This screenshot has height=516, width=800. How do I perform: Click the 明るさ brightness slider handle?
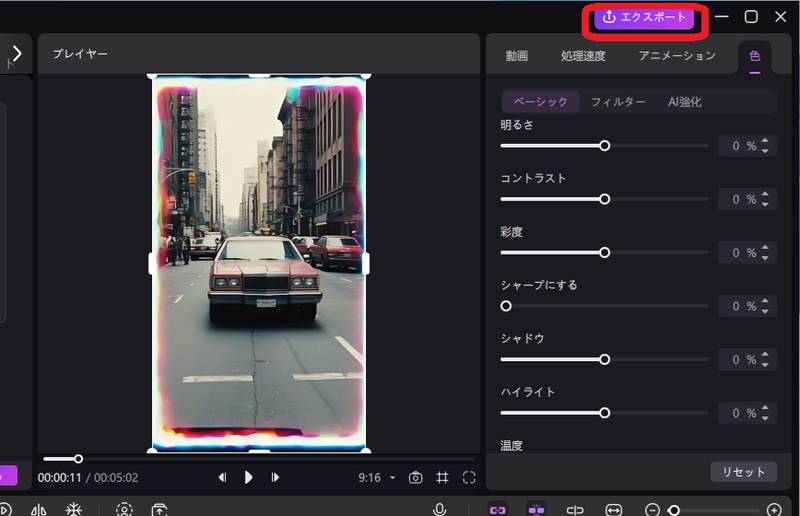pyautogui.click(x=605, y=146)
